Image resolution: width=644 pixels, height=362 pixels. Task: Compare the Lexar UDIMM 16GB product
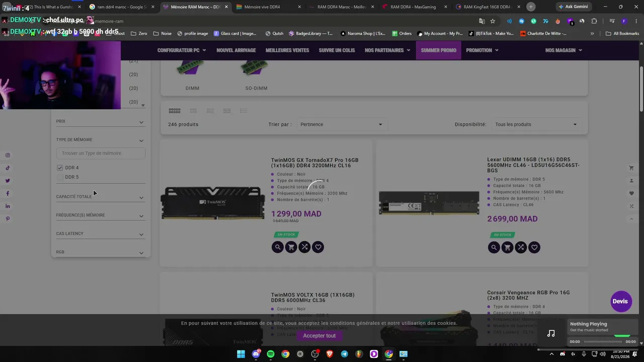click(521, 247)
